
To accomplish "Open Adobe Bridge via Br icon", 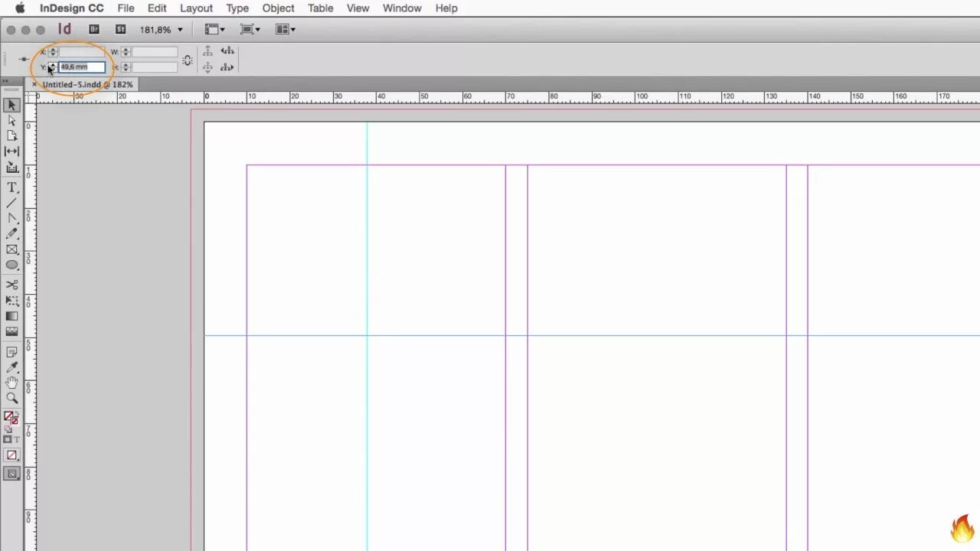I will pyautogui.click(x=94, y=29).
